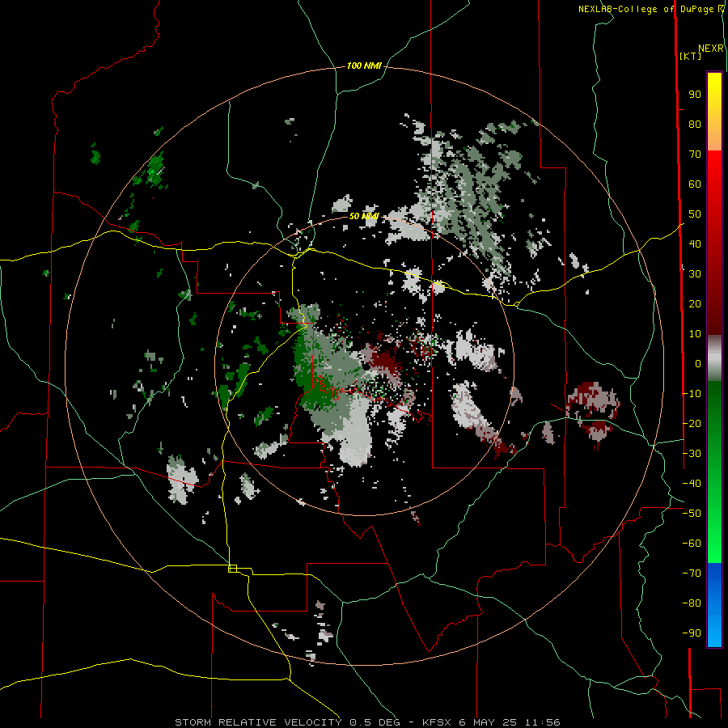Click the -60 value on the velocity scale

click(x=692, y=544)
